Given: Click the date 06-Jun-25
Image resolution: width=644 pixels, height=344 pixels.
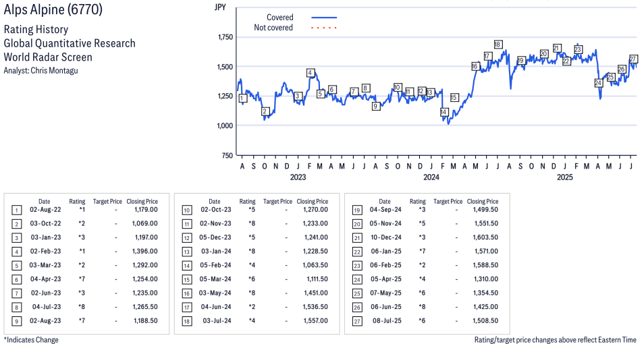Looking at the screenshot, I should (x=386, y=307).
